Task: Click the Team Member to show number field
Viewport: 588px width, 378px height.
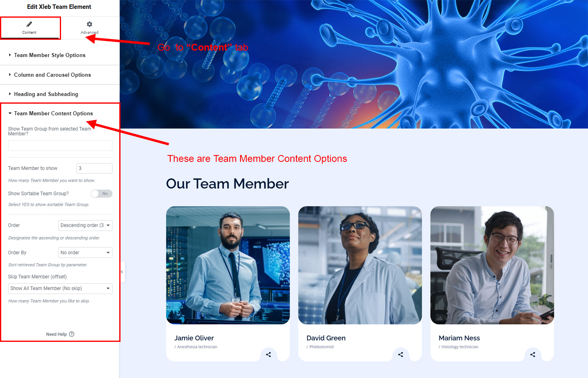Action: [x=94, y=168]
